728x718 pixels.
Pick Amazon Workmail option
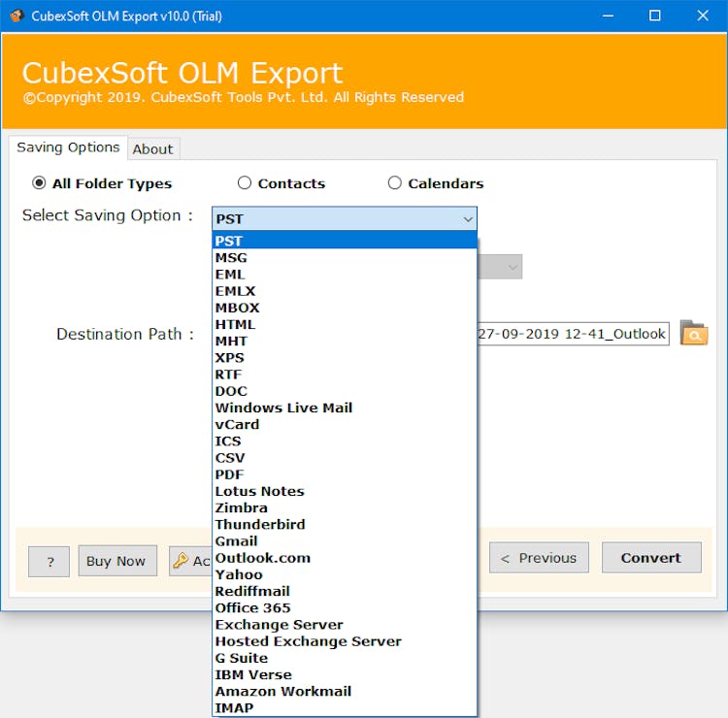point(345,692)
